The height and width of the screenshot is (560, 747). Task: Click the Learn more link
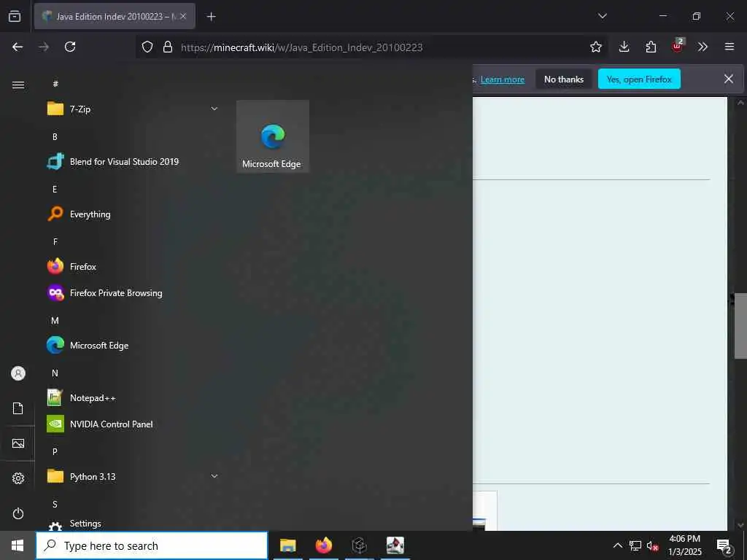502,79
